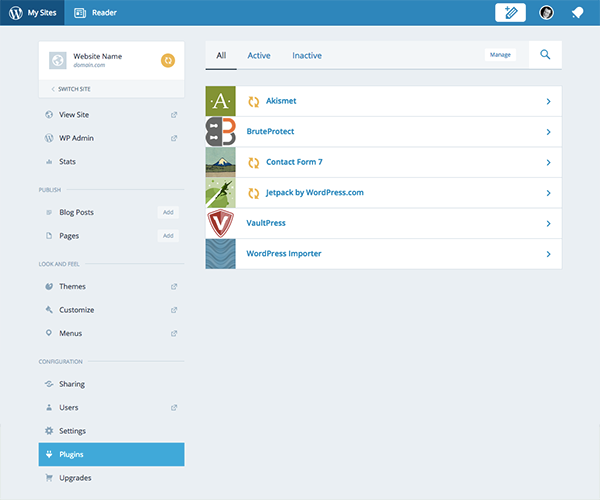Click the search magnifier icon
Image resolution: width=600 pixels, height=500 pixels.
[545, 55]
